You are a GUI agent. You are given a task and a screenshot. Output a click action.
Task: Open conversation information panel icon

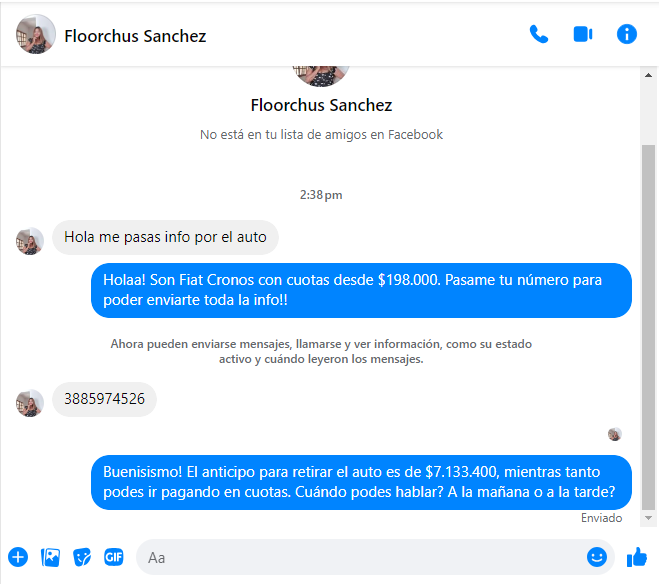[627, 34]
